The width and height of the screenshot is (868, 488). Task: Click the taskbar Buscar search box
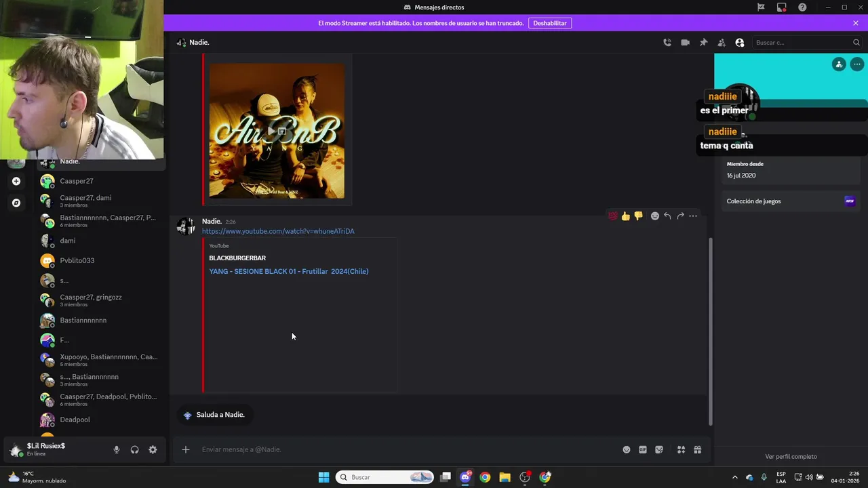(x=385, y=477)
